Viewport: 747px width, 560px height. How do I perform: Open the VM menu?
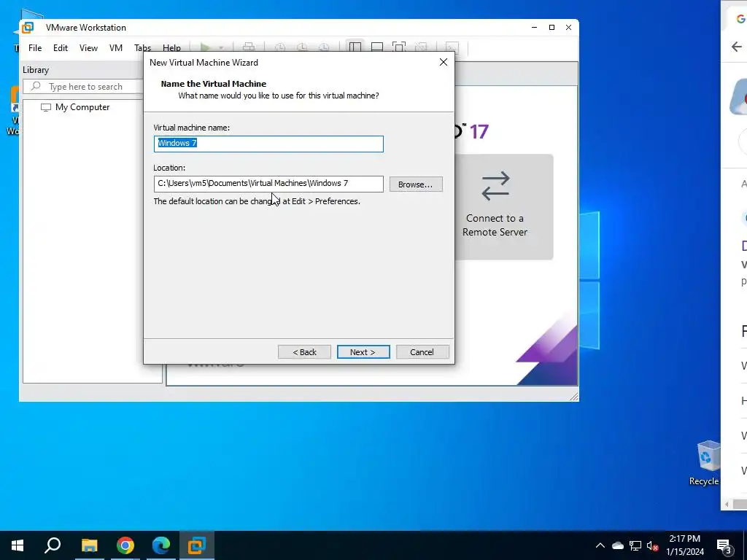(x=116, y=47)
